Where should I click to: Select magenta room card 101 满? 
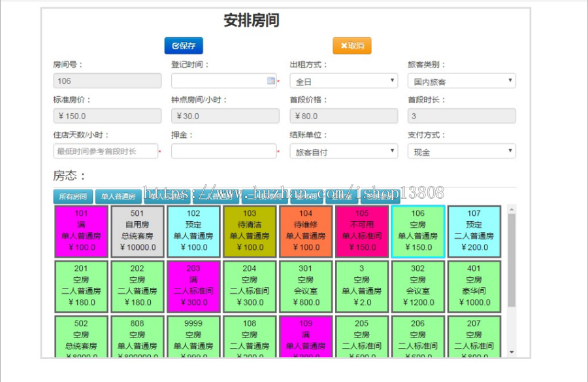click(82, 232)
